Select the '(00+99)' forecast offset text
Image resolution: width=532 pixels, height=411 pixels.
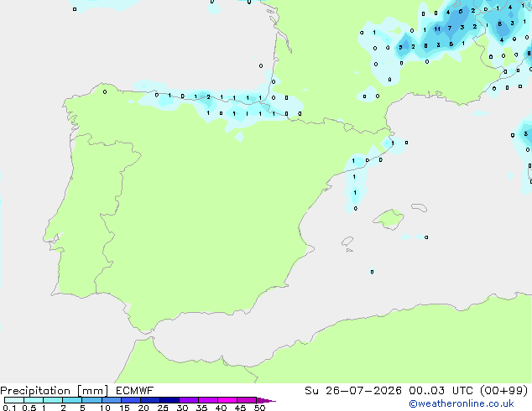click(504, 391)
